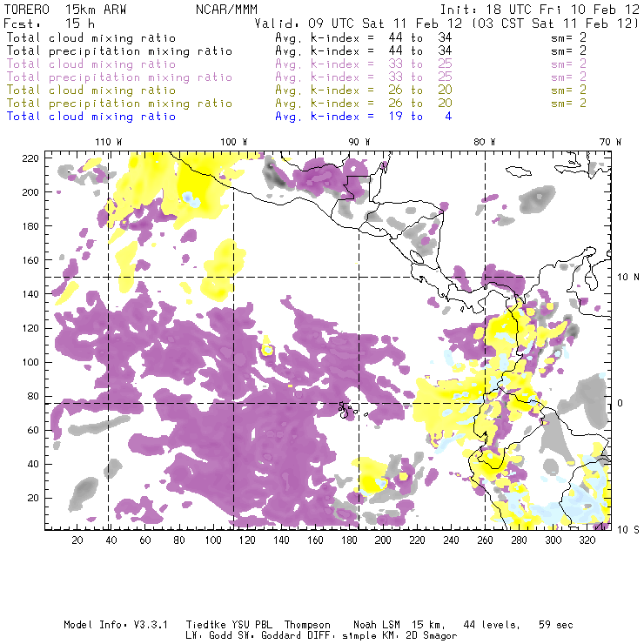This screenshot has width=644, height=644.
Task: Click 'Valid: 09 UTC Sat 11 Feb 12'
Action: pos(359,23)
